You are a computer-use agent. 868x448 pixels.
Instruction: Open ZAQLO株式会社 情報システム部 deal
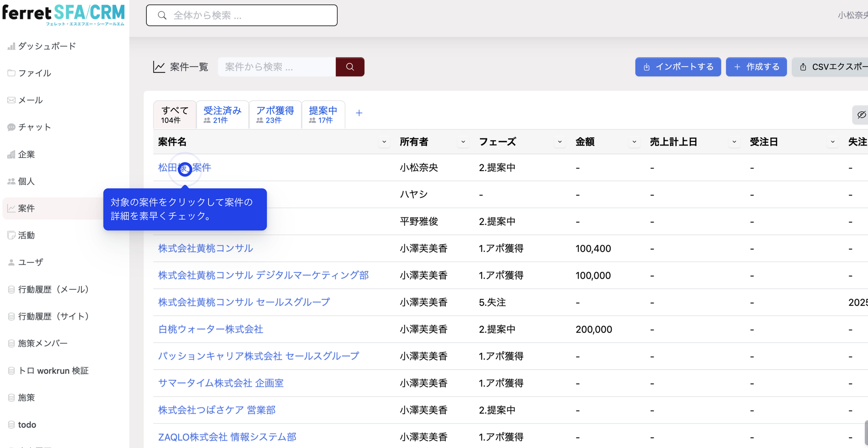(227, 437)
